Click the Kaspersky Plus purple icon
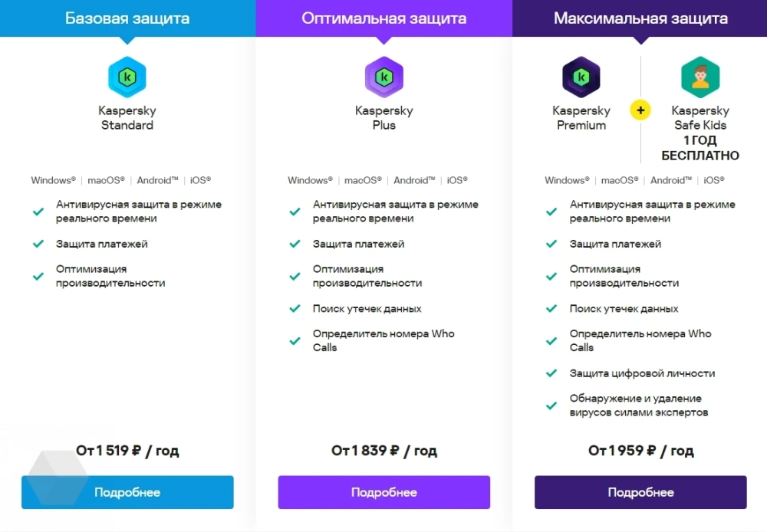The image size is (767, 532). point(383,77)
